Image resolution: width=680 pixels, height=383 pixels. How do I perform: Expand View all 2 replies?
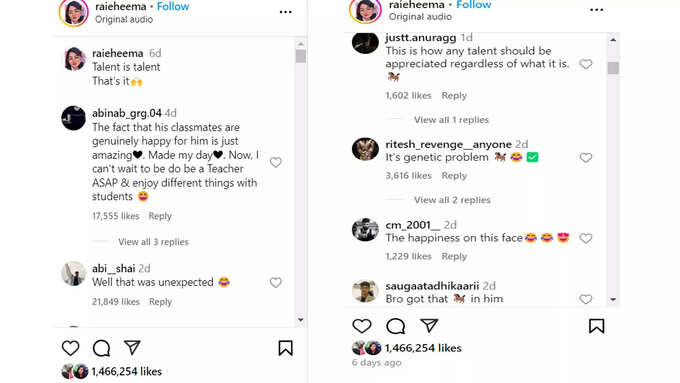(x=452, y=200)
